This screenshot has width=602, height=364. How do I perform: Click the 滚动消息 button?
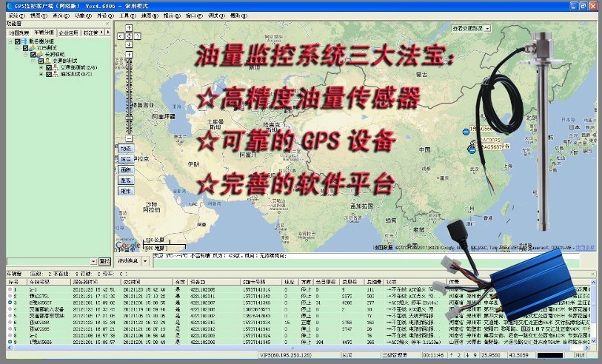(x=128, y=261)
